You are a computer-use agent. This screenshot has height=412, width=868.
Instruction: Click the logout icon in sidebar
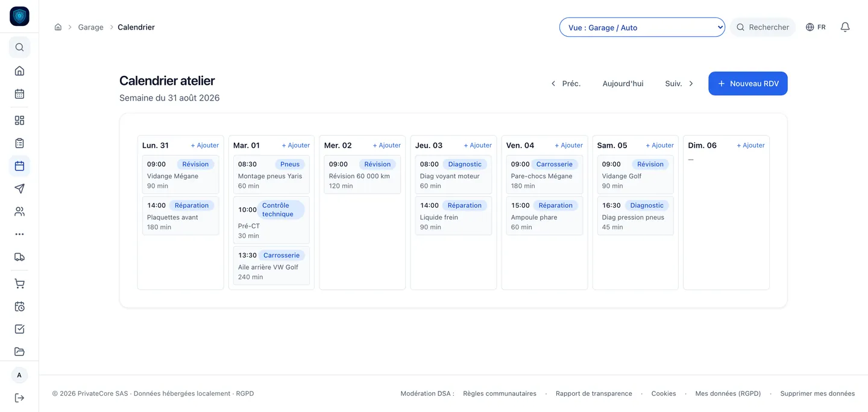pos(19,398)
